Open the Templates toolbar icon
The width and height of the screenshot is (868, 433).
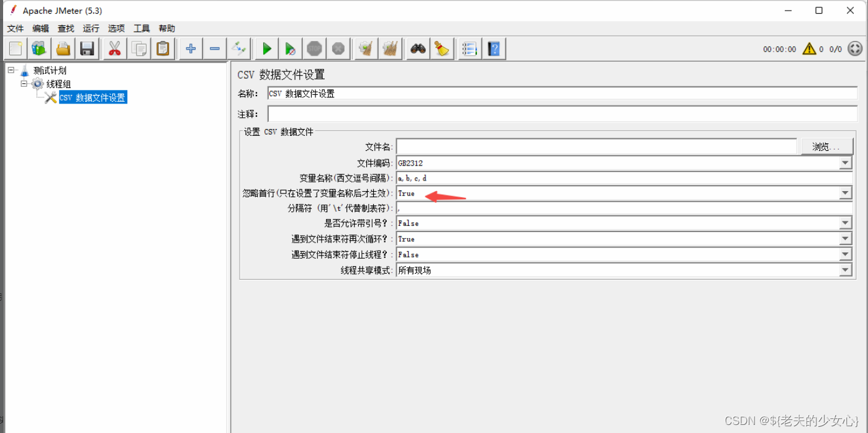39,48
